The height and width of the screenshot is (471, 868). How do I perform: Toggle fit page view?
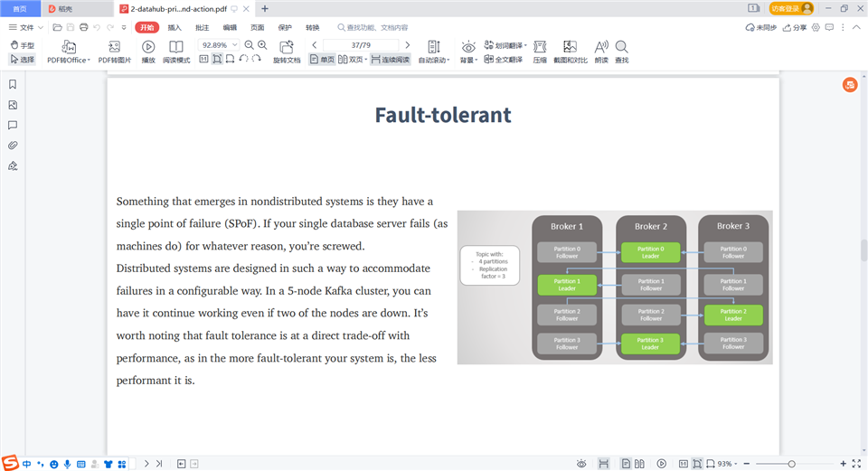click(x=217, y=59)
